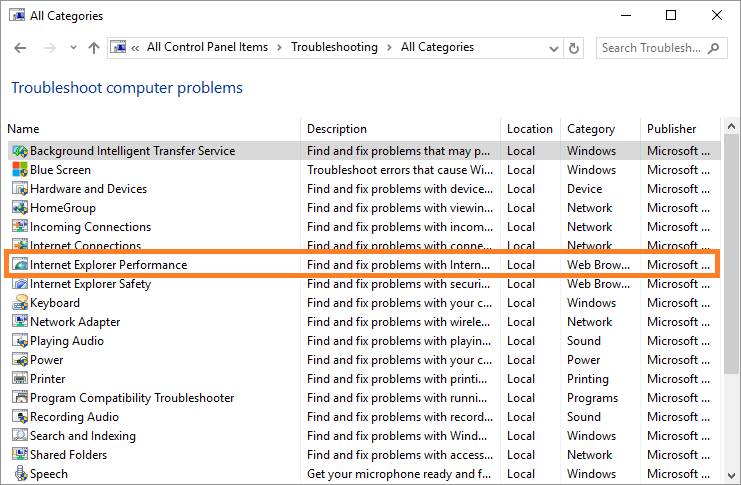Open the recent locations dropdown arrow
Screen dimensions: 741x485
(73, 48)
